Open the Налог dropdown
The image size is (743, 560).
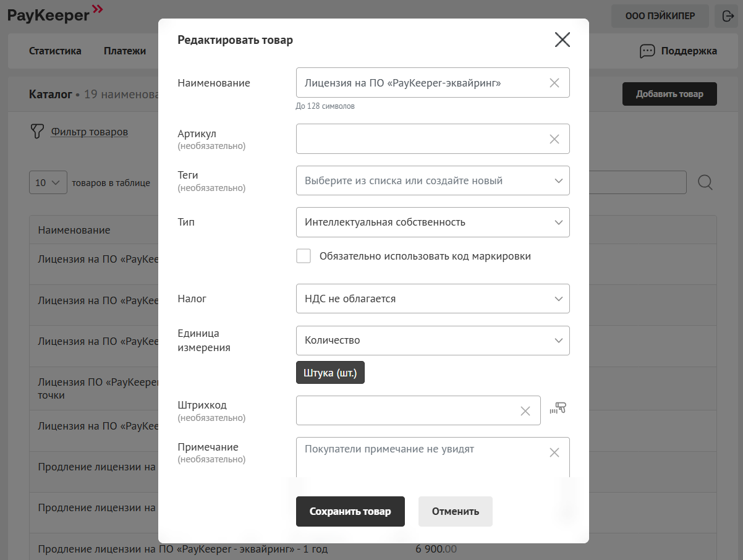(433, 299)
